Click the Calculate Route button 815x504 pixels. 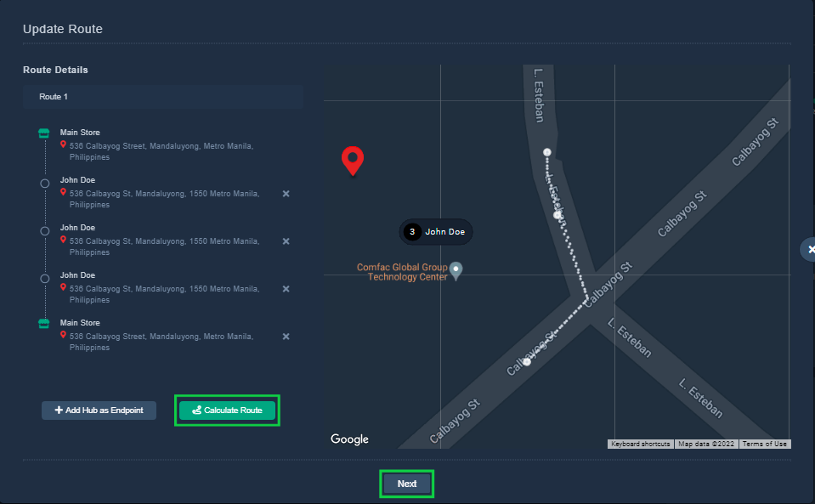coord(227,411)
